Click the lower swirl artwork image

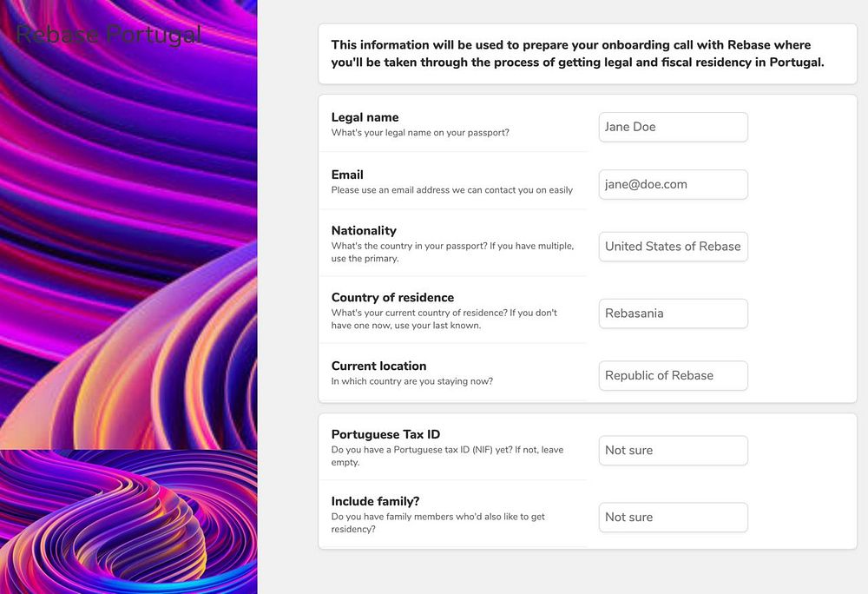128,522
